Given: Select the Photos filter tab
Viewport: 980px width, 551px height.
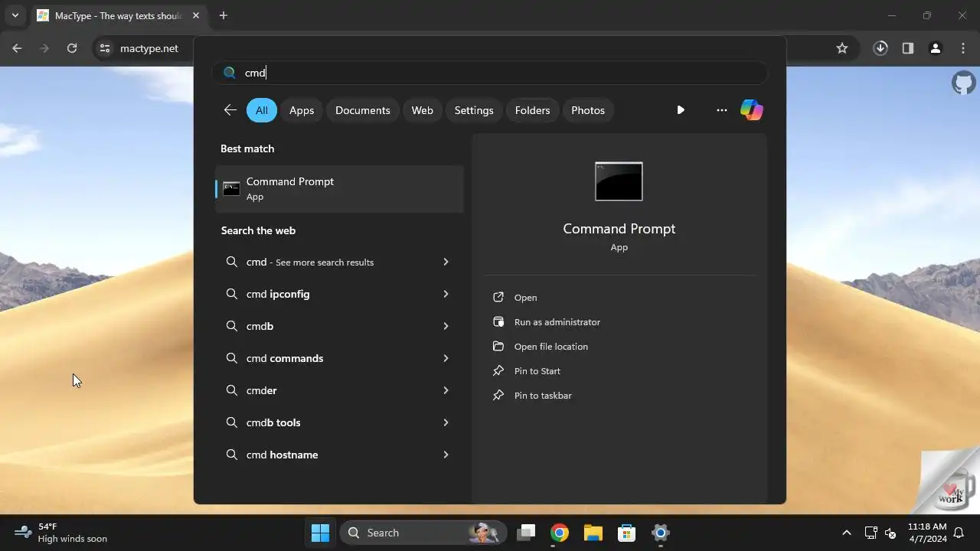Looking at the screenshot, I should pyautogui.click(x=588, y=110).
